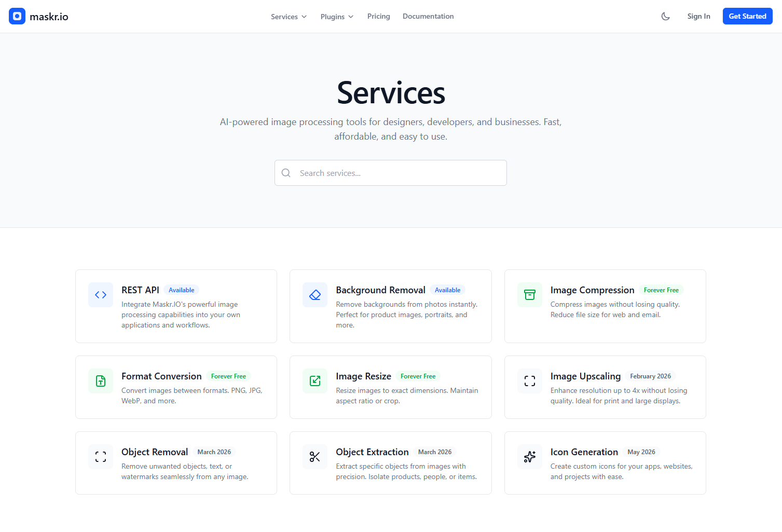This screenshot has width=782, height=532.
Task: Click the Available badge on Background Removal
Action: (x=447, y=290)
